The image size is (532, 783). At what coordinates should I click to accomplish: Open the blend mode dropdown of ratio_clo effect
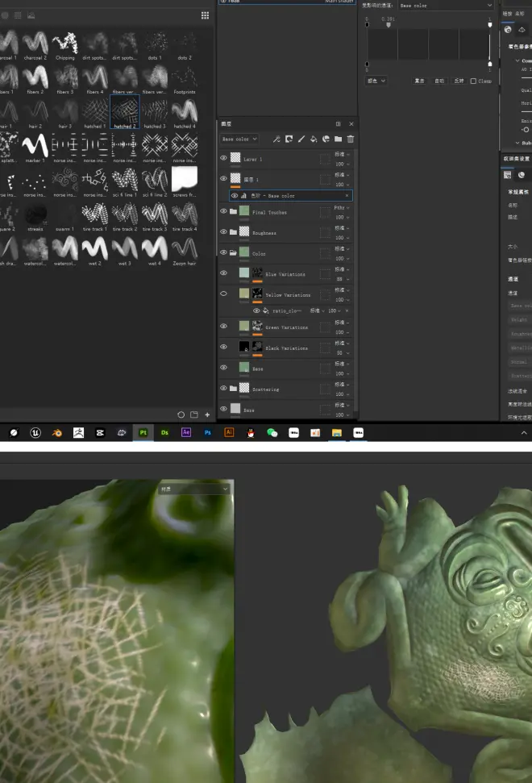click(318, 310)
